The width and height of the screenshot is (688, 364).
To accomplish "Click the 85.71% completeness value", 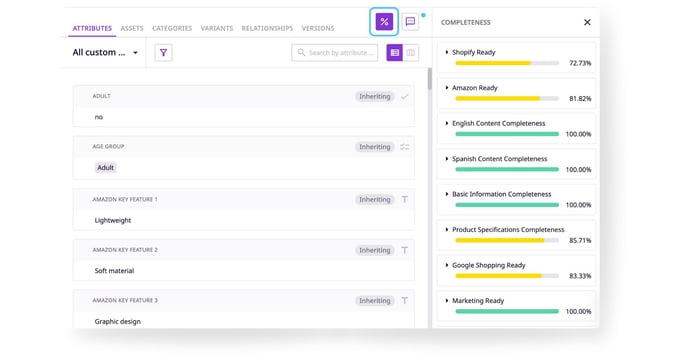I will coord(580,240).
